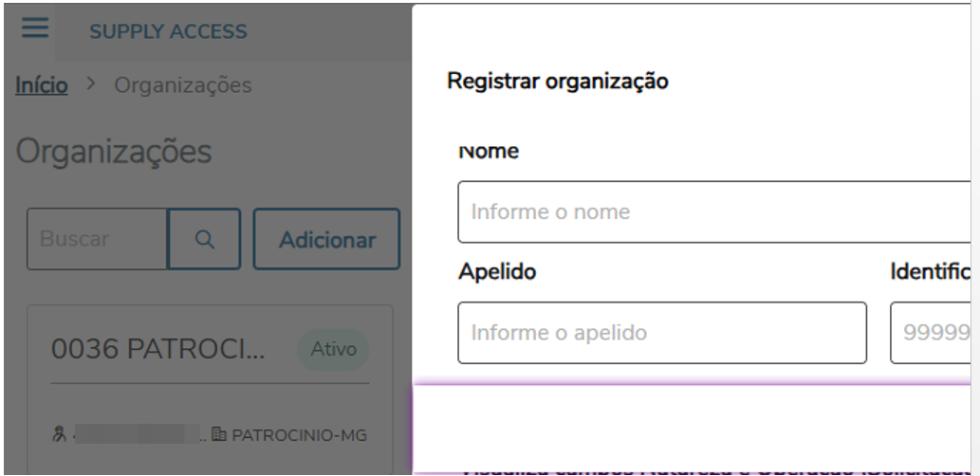Click the identification number field

930,332
